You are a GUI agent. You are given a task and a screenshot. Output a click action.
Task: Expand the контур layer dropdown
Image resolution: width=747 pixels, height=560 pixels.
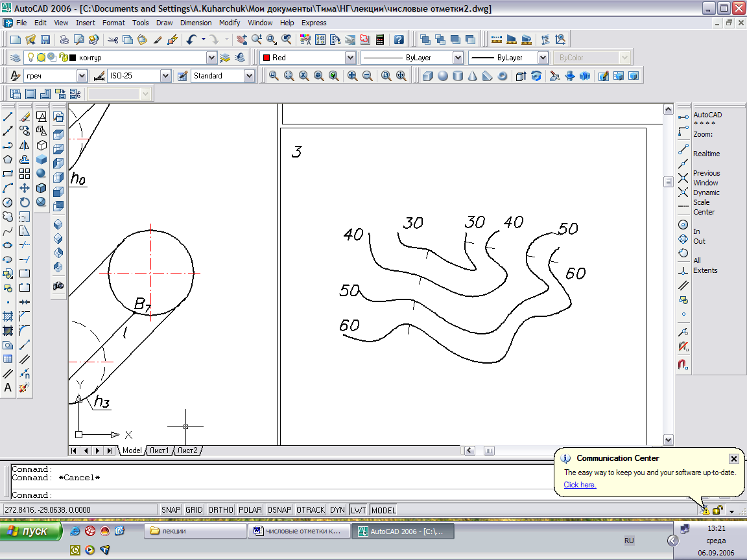211,58
